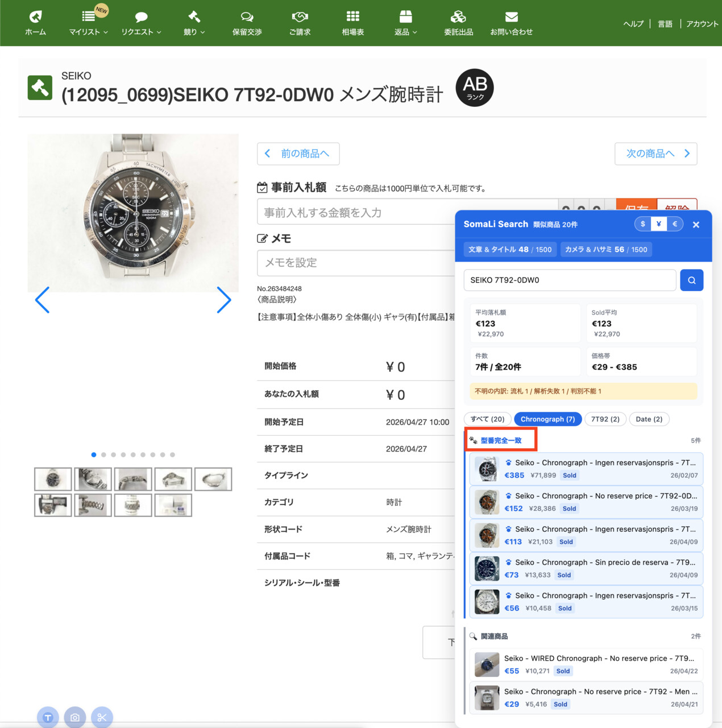Open 委託出品 consignment listing
Viewport: 722px width, 728px height.
tap(458, 23)
